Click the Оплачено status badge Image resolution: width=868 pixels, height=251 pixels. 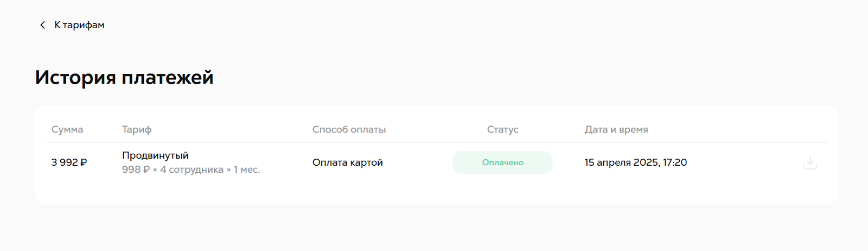click(x=502, y=162)
